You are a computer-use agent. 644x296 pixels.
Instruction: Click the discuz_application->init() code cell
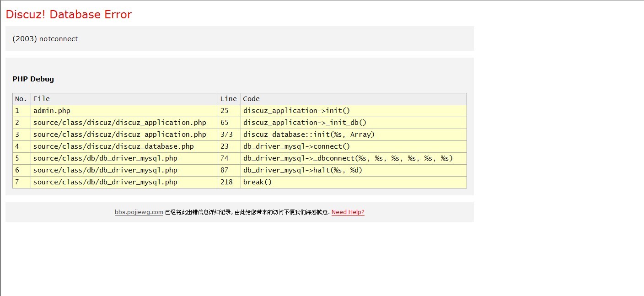(296, 111)
